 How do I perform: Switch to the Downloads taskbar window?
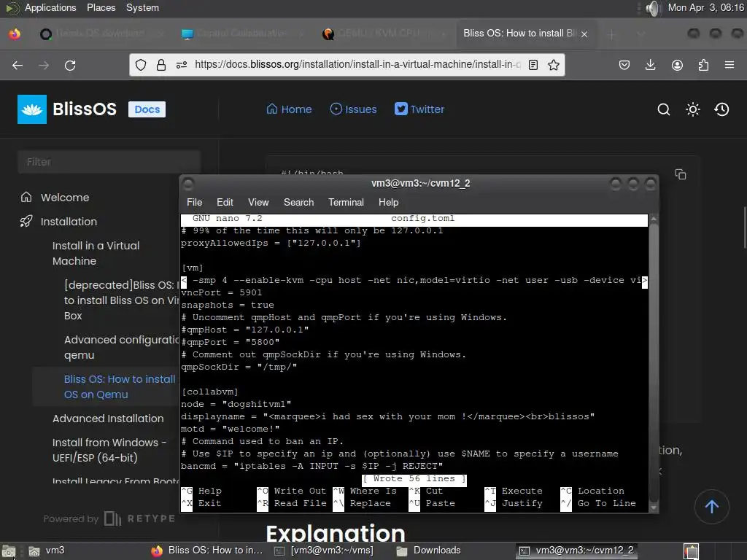pyautogui.click(x=429, y=551)
